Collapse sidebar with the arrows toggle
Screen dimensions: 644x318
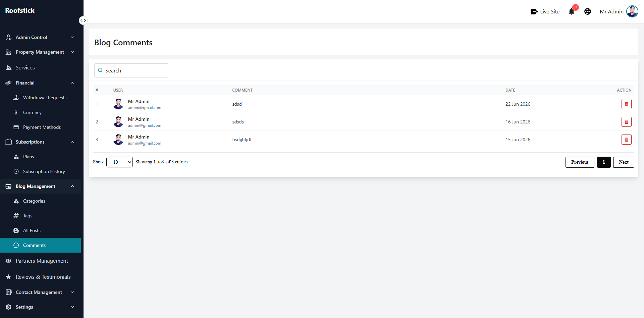(x=83, y=20)
